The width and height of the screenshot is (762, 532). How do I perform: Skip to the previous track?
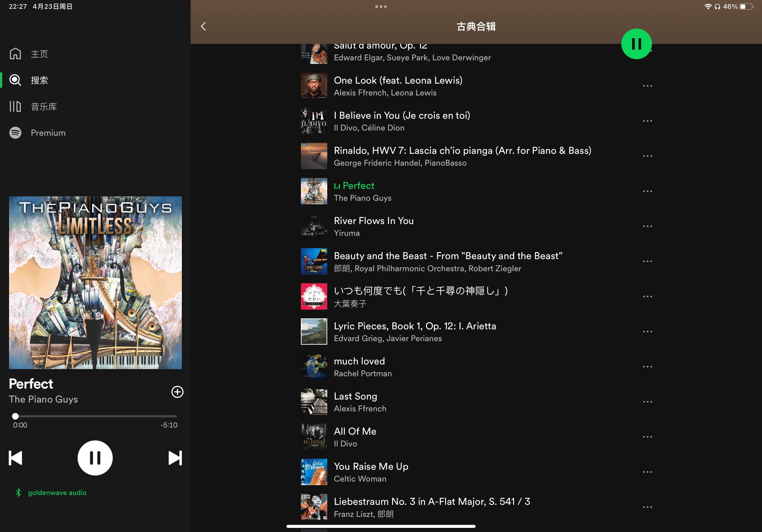[x=15, y=458]
